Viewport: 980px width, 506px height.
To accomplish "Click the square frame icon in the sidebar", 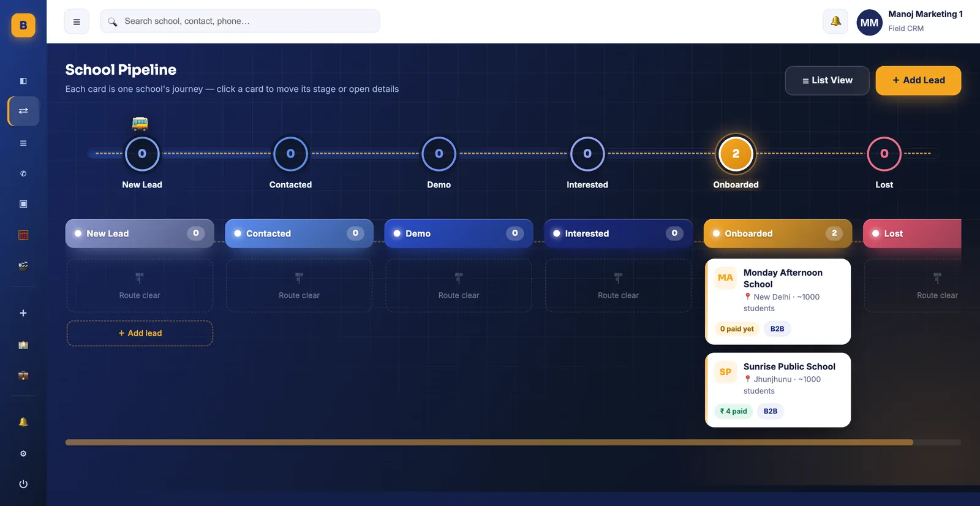I will [x=23, y=204].
